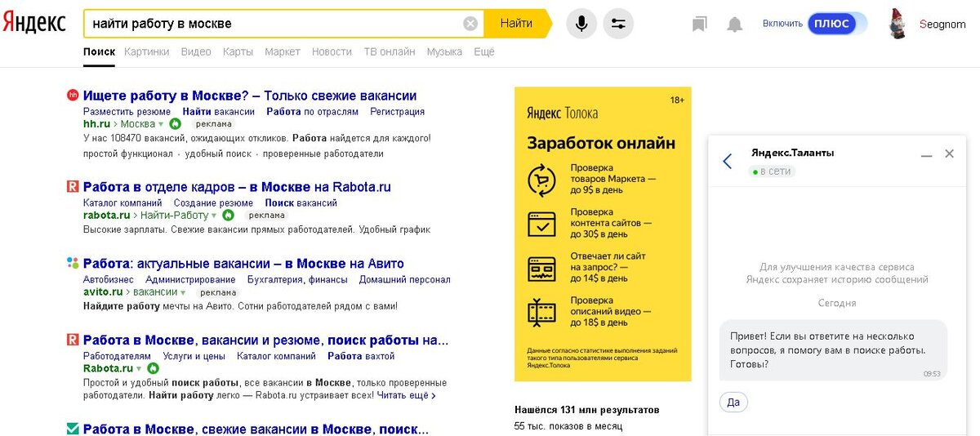Click the Найти search button
Image resolution: width=980 pixels, height=436 pixels.
(517, 24)
